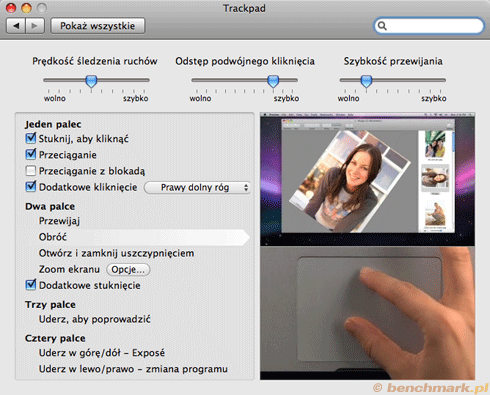This screenshot has width=490, height=395.
Task: Open Zoom ekranu Opcje… button
Action: click(x=128, y=269)
